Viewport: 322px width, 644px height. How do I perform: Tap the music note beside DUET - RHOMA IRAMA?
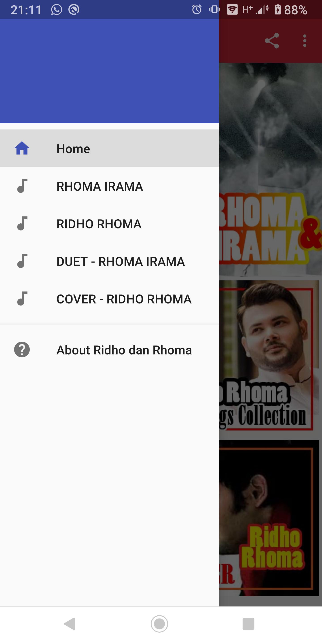tap(22, 261)
